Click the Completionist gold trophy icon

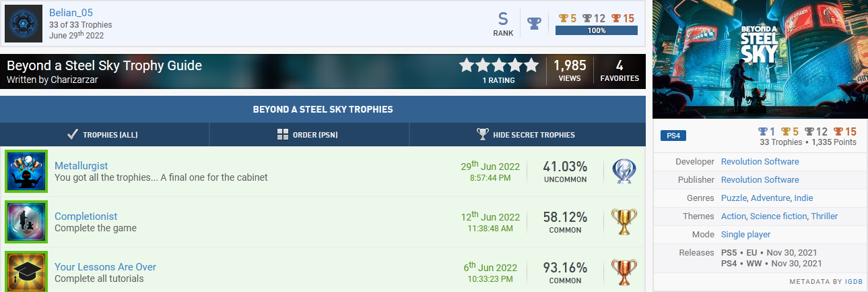coord(624,222)
